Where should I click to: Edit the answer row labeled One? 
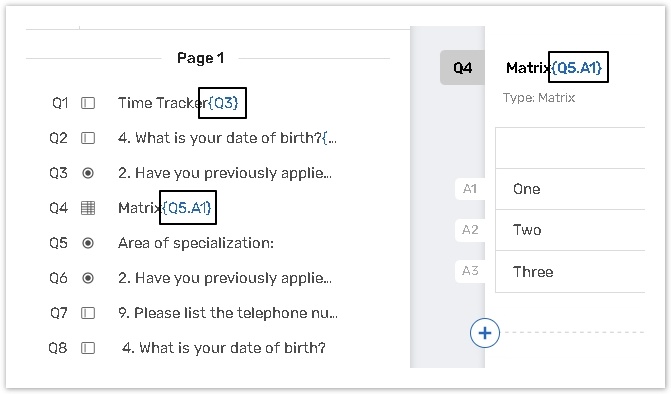570,189
